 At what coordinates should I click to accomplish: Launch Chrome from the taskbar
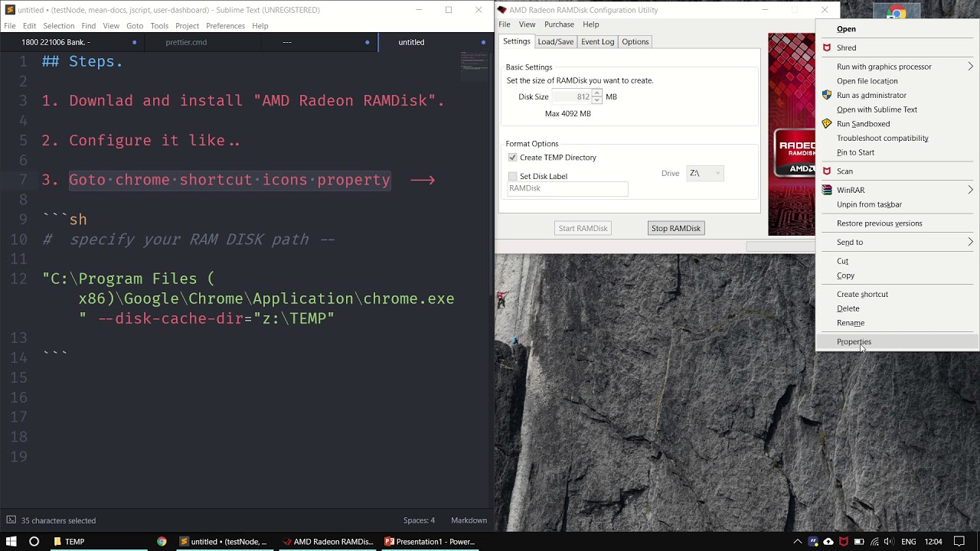coord(162,541)
